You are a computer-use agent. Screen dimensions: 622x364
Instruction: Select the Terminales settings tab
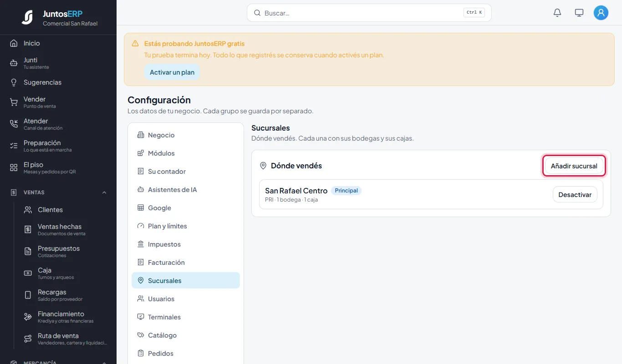pos(186,317)
